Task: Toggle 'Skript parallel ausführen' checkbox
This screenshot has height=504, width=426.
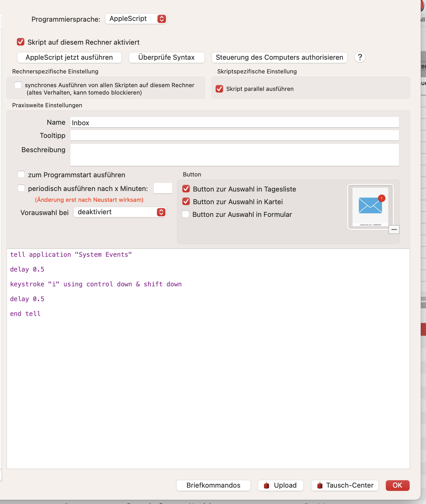Action: 219,89
